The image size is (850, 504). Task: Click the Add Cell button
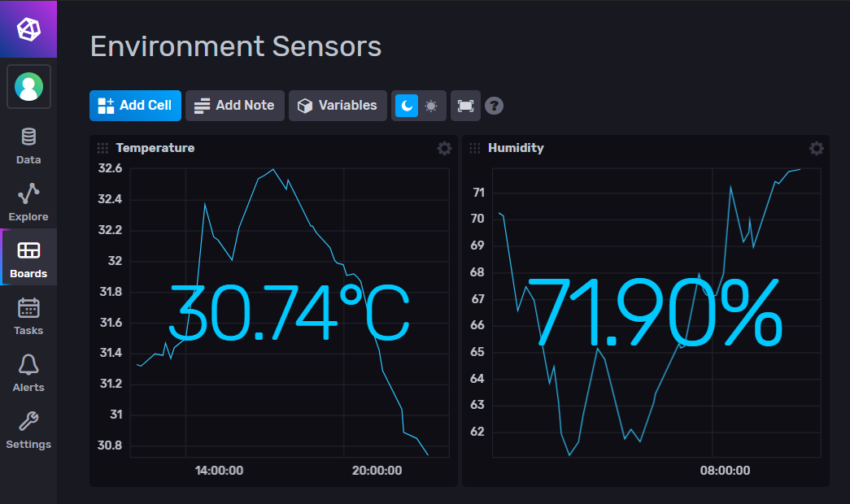click(x=135, y=106)
